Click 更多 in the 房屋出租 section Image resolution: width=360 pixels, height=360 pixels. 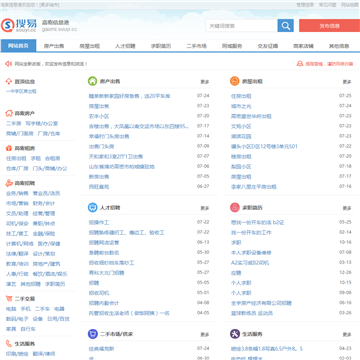coord(347,82)
